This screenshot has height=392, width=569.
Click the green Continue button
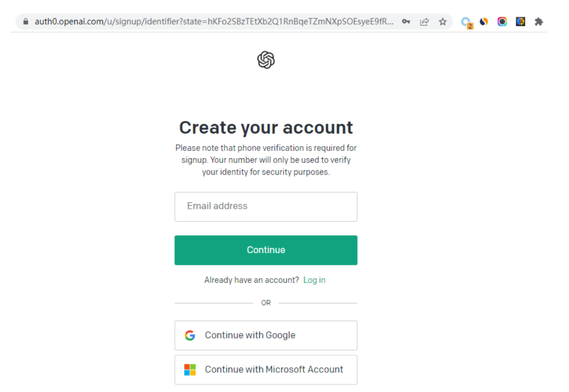(x=266, y=250)
